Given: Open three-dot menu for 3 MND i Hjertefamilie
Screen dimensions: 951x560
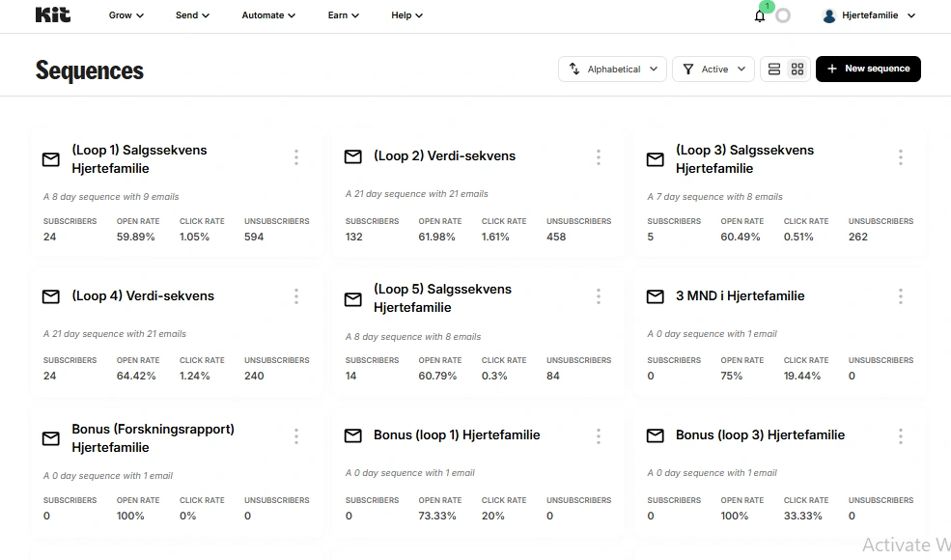Looking at the screenshot, I should 900,296.
